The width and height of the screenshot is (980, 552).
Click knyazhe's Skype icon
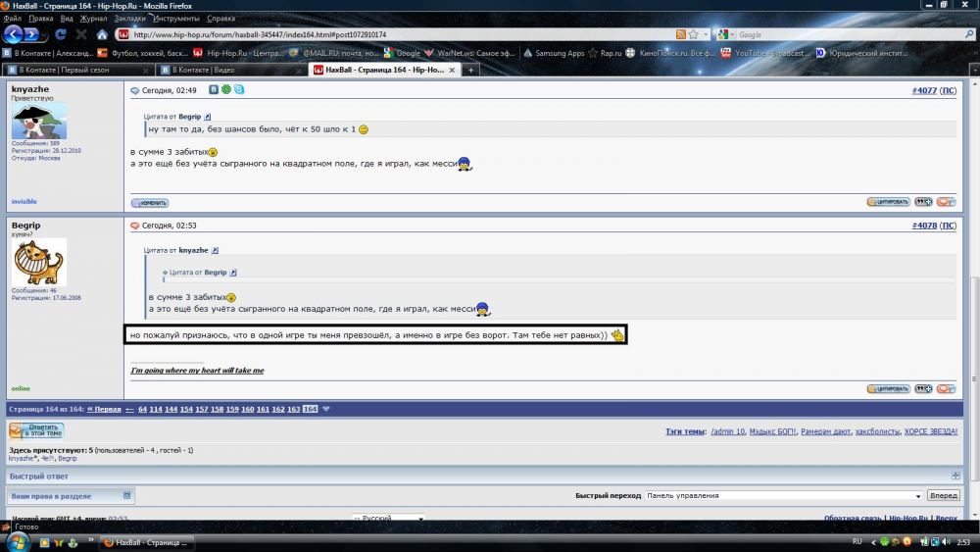pyautogui.click(x=239, y=90)
